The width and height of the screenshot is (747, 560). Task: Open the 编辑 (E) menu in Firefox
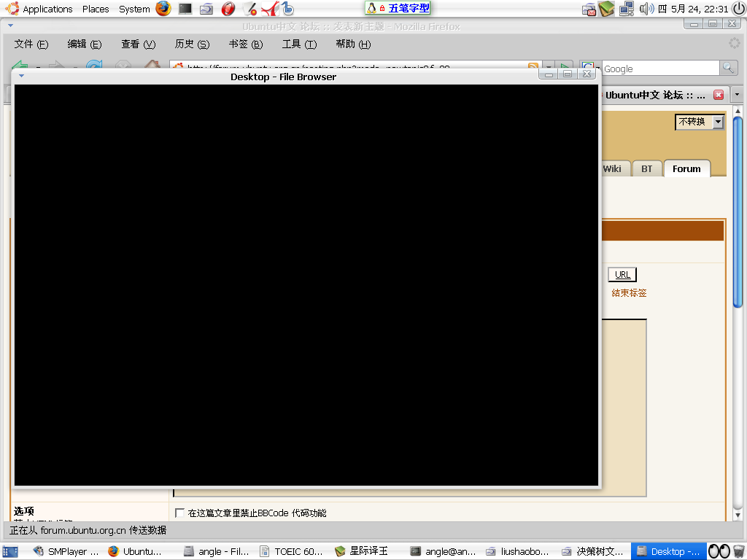(85, 44)
